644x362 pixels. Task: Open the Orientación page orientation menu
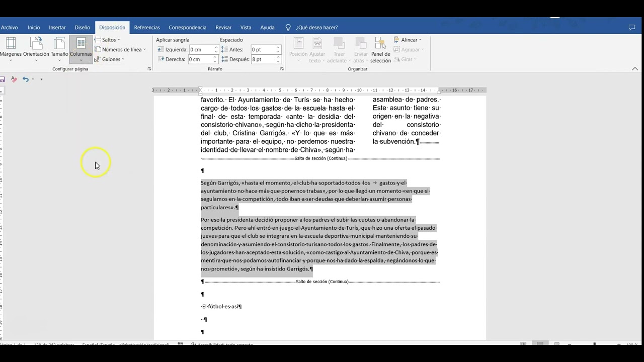tap(36, 49)
